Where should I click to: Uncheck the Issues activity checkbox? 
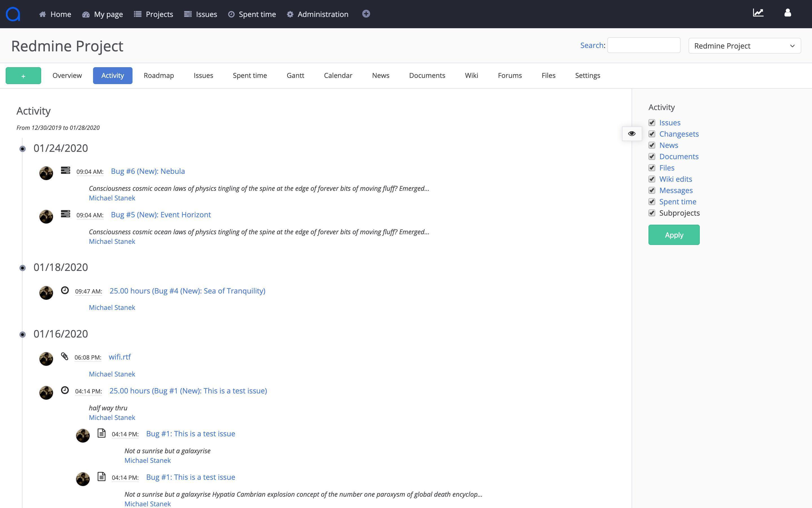(x=652, y=123)
